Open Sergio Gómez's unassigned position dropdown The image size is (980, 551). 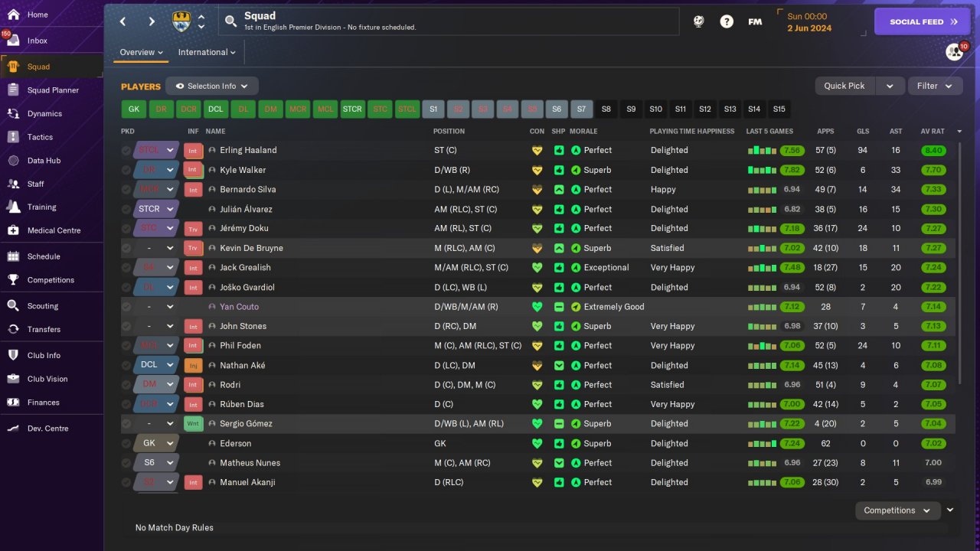tap(156, 424)
